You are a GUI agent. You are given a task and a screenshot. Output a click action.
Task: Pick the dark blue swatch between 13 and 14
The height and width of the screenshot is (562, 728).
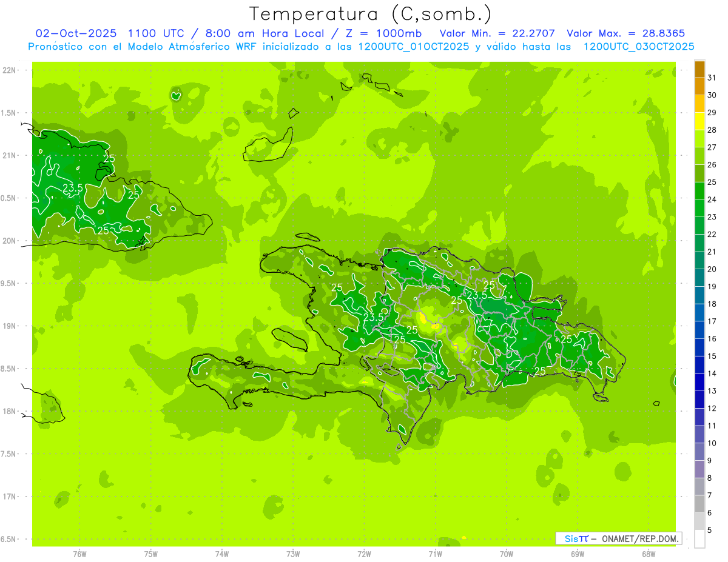coord(699,382)
